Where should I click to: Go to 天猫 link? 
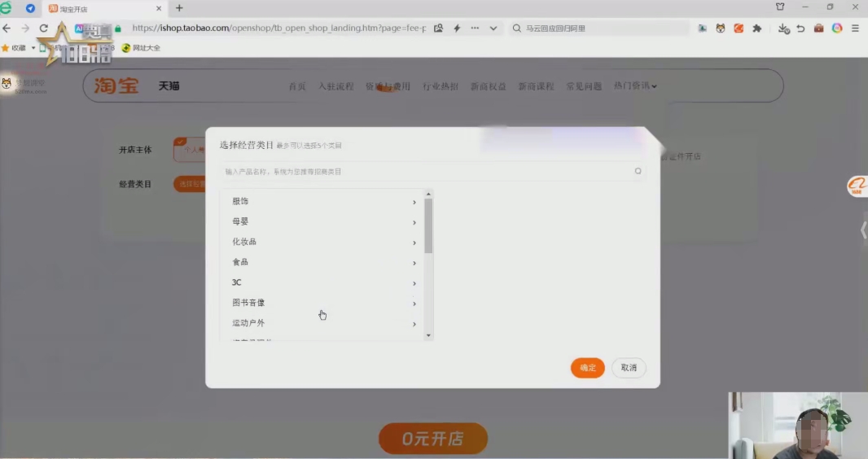pyautogui.click(x=169, y=85)
